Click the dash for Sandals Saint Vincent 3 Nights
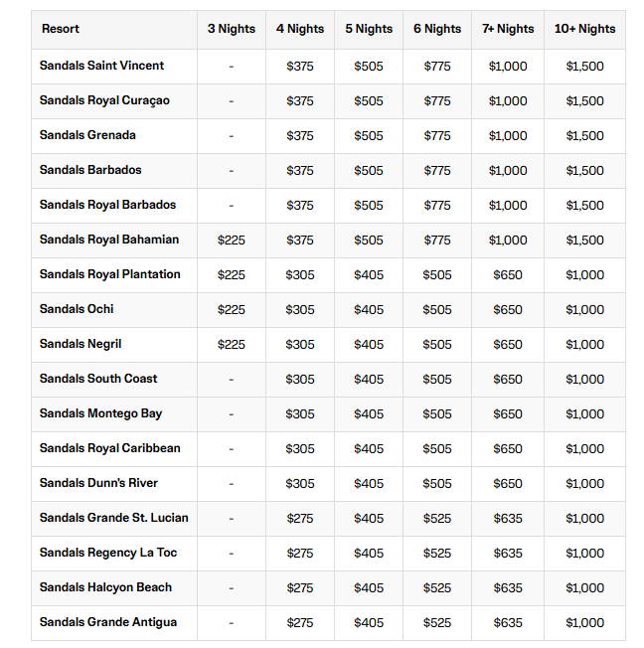644x648 pixels. point(232,67)
